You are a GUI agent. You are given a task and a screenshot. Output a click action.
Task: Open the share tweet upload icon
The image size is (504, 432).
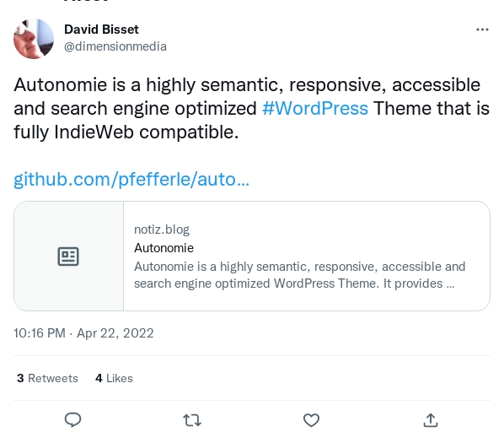tap(431, 420)
